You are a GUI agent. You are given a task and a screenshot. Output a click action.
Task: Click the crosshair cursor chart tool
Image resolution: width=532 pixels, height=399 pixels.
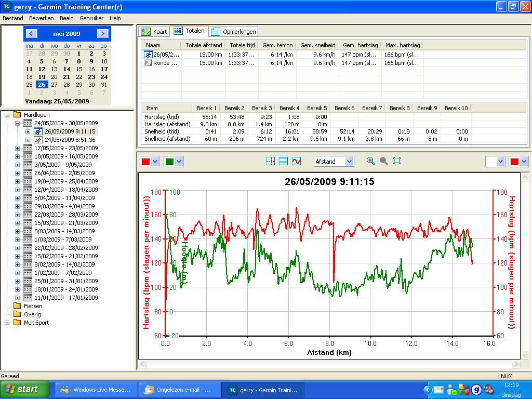point(270,161)
